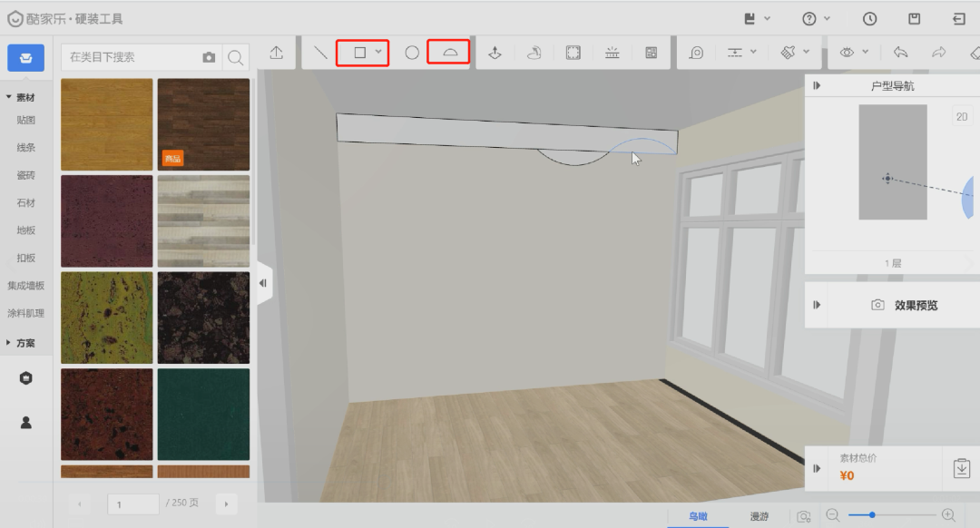Collapse the material panel with side arrow

(x=264, y=283)
